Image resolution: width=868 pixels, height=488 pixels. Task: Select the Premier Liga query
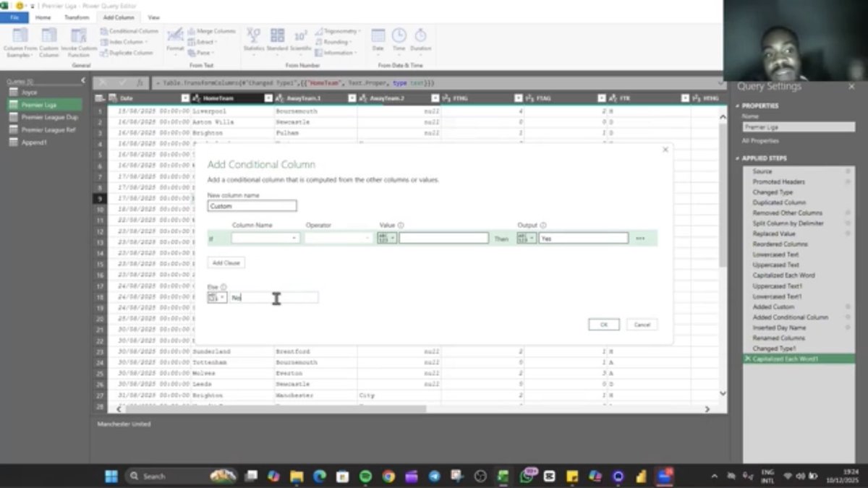[x=45, y=105]
